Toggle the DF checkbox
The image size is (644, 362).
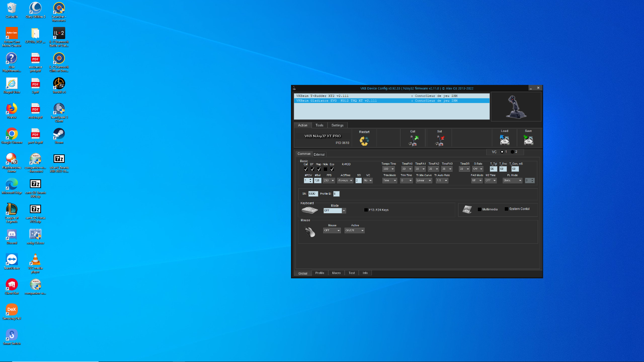click(x=312, y=169)
